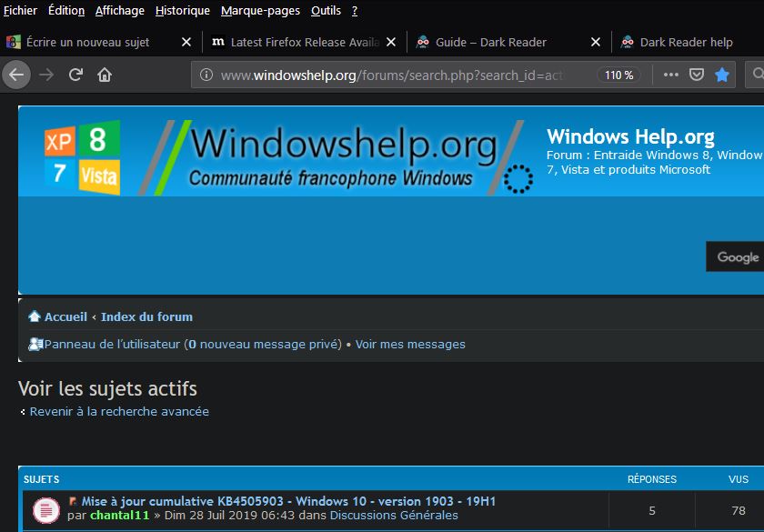The height and width of the screenshot is (532, 764).
Task: Switch to 'Dark Reader help' tab
Action: click(x=686, y=43)
